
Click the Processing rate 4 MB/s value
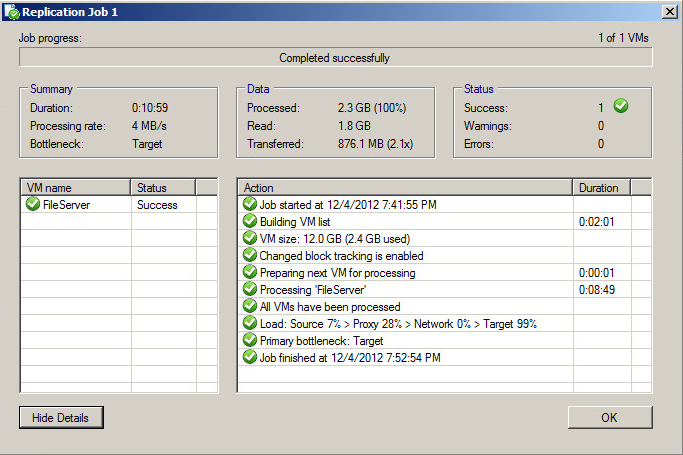149,126
